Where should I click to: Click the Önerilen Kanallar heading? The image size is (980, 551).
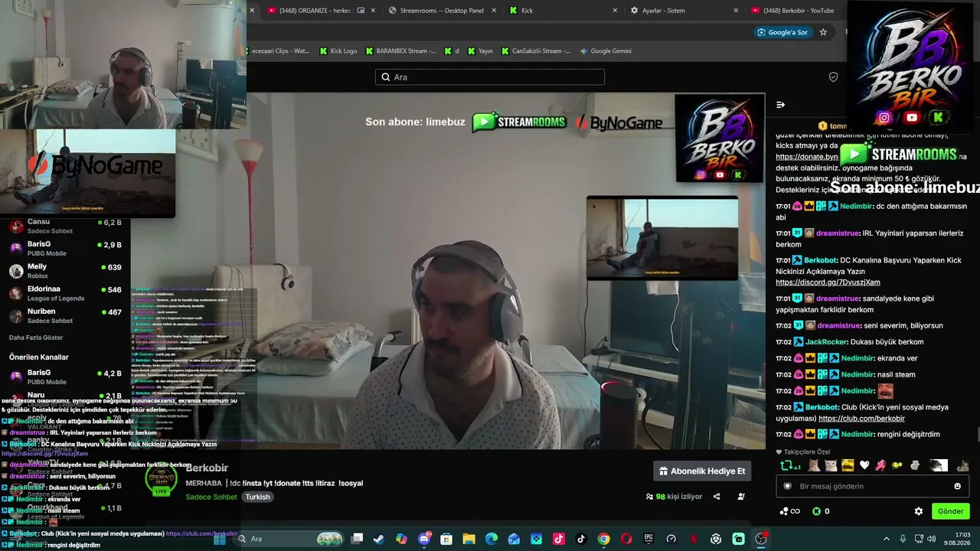click(x=39, y=357)
